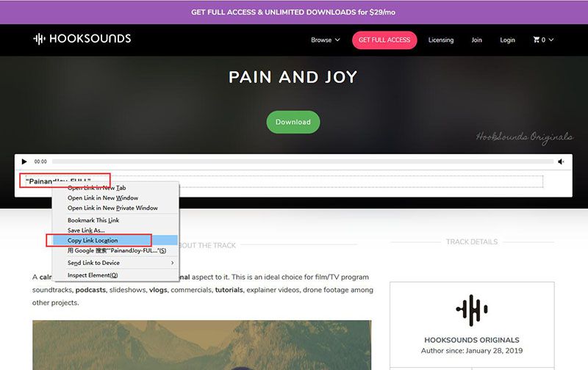Open the shopping cart icon

[537, 40]
